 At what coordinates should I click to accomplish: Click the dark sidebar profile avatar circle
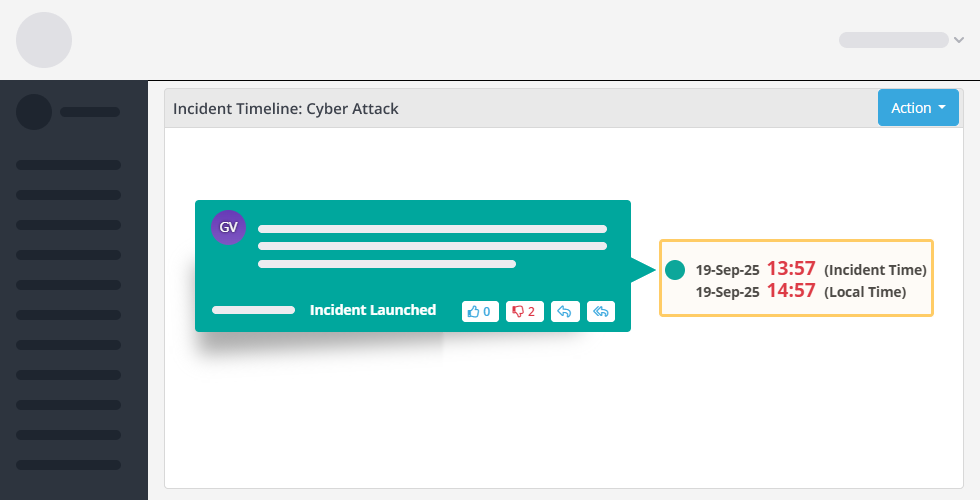(x=34, y=112)
